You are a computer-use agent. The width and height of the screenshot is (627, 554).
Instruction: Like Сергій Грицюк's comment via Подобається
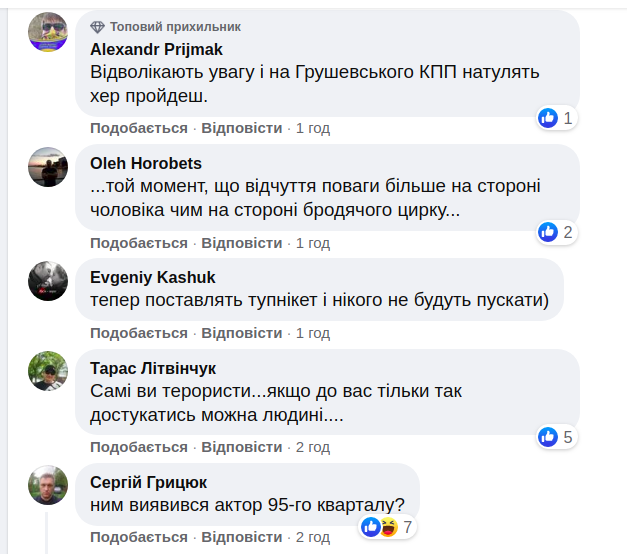[x=139, y=538]
